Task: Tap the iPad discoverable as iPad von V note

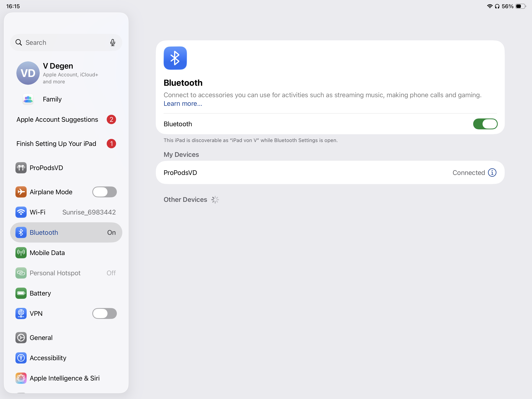Action: [x=251, y=140]
